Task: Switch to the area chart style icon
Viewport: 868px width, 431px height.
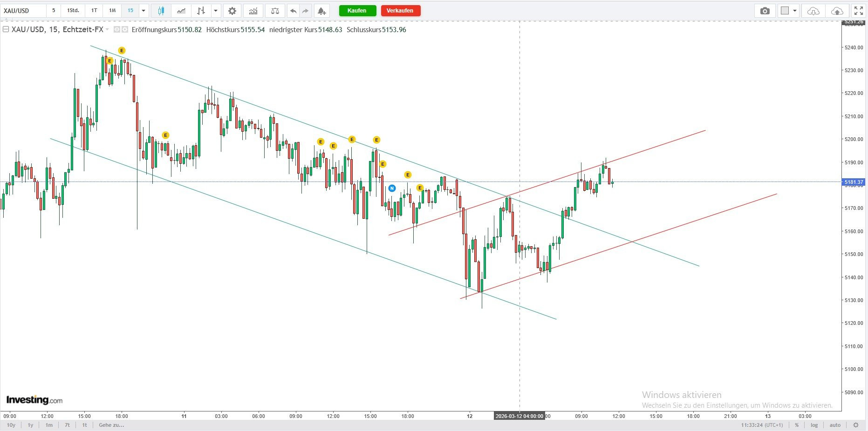Action: point(181,11)
